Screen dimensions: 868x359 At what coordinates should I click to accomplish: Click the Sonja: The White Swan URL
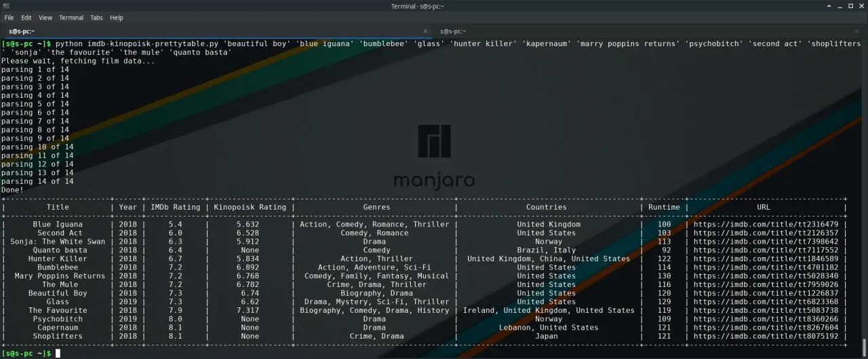[766, 242]
